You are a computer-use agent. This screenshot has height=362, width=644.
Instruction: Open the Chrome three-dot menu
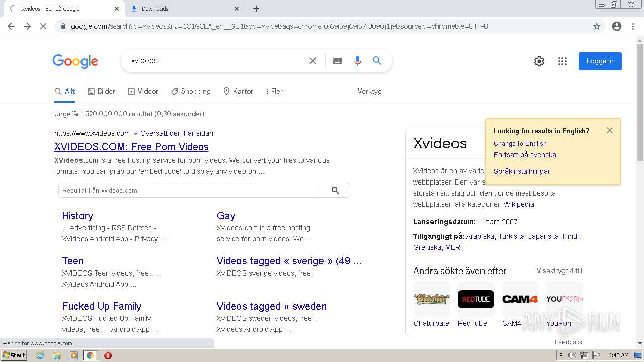coord(633,26)
